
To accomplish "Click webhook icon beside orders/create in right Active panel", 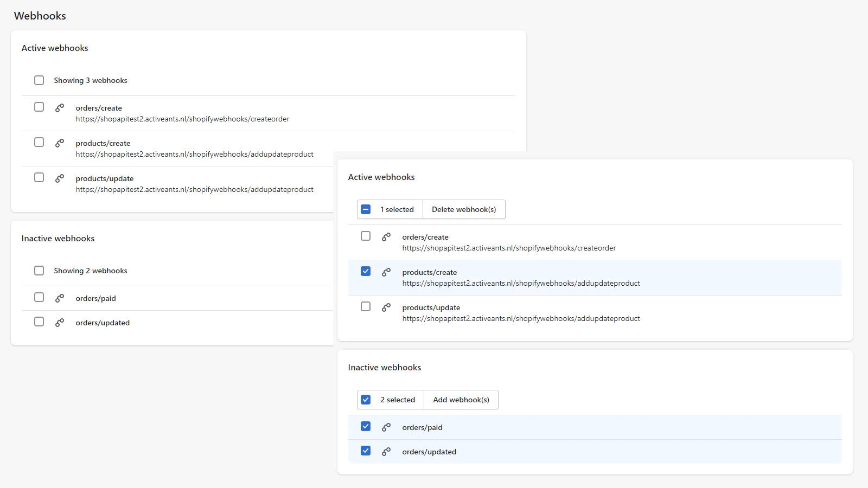I will 386,237.
